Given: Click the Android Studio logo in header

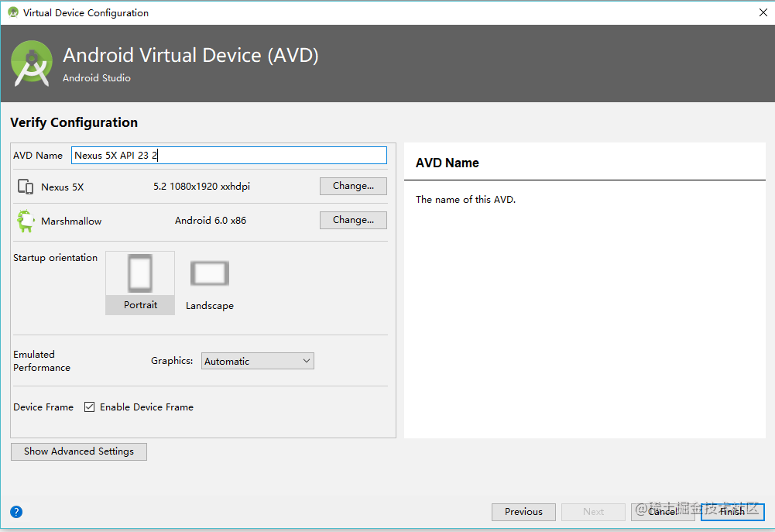Looking at the screenshot, I should pos(32,63).
